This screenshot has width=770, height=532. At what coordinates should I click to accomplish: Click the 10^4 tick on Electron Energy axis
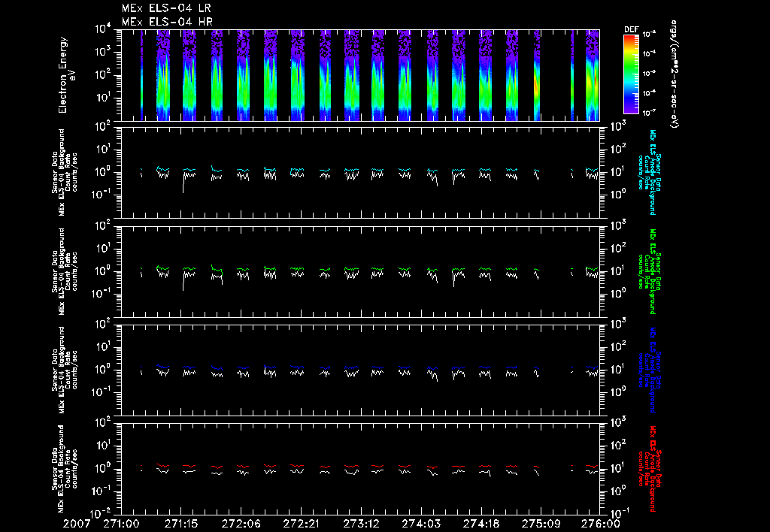[x=104, y=29]
